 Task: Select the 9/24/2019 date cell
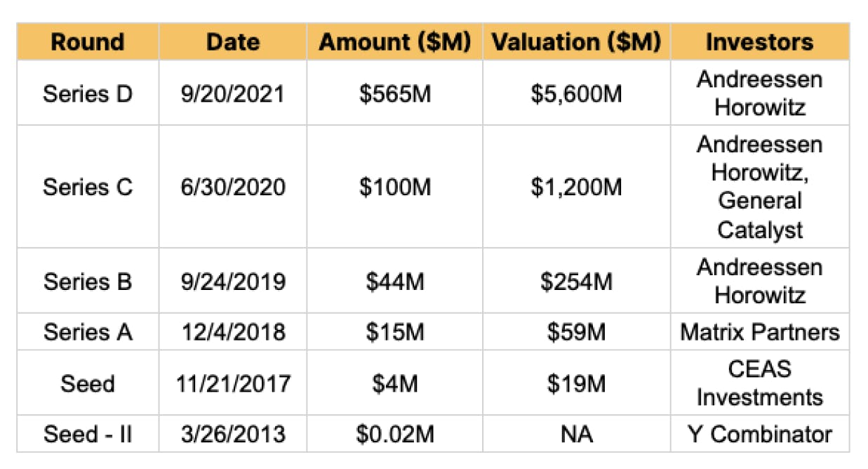tap(233, 281)
